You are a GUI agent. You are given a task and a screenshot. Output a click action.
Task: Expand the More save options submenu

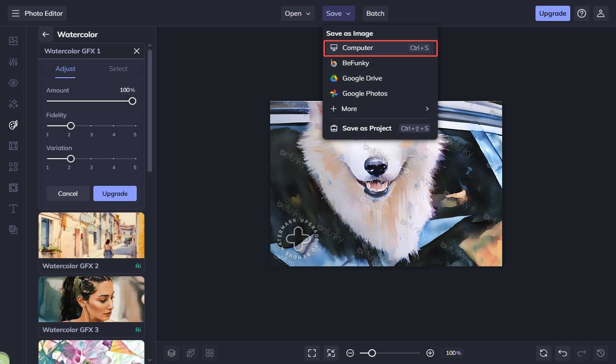pos(380,109)
